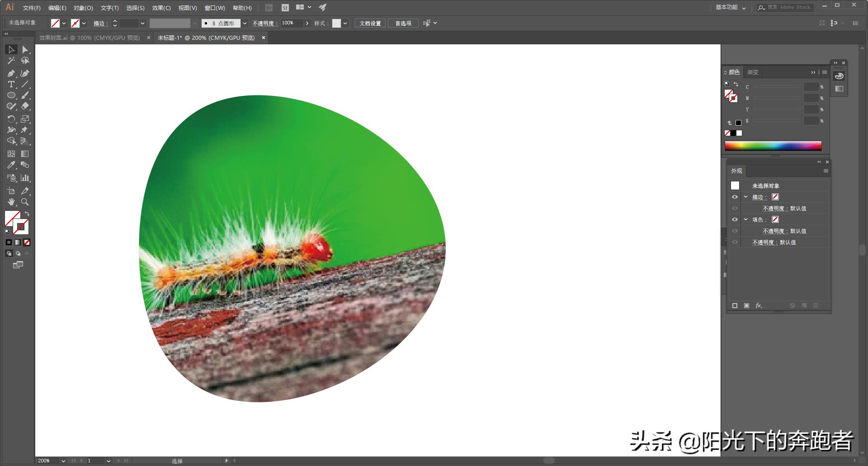Collapse the 填色 row in Appearance panel

tap(745, 219)
